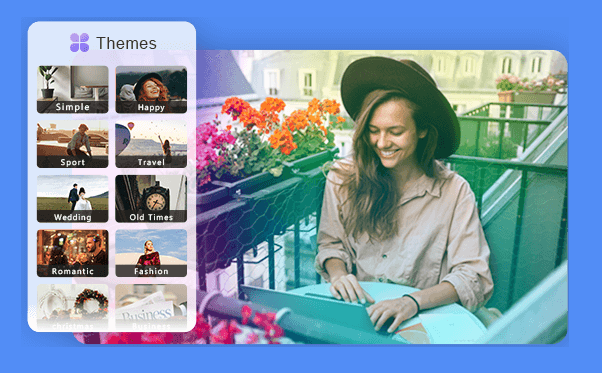Select the Fashion theme thumbnail
Image resolution: width=602 pixels, height=373 pixels.
[x=151, y=253]
